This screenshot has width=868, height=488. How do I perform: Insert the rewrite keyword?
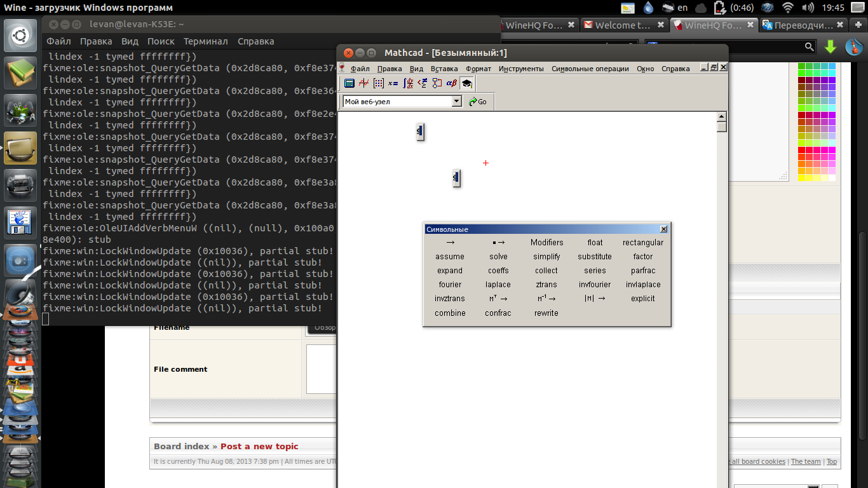pos(546,313)
